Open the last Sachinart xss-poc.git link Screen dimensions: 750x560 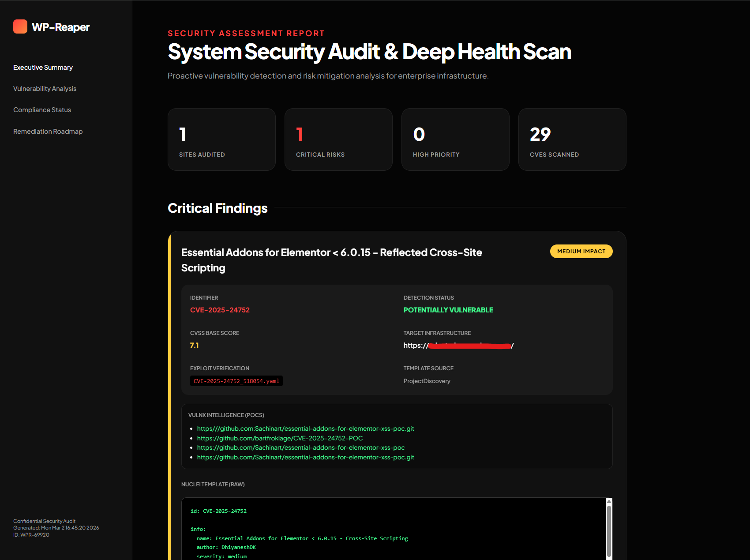tap(305, 457)
